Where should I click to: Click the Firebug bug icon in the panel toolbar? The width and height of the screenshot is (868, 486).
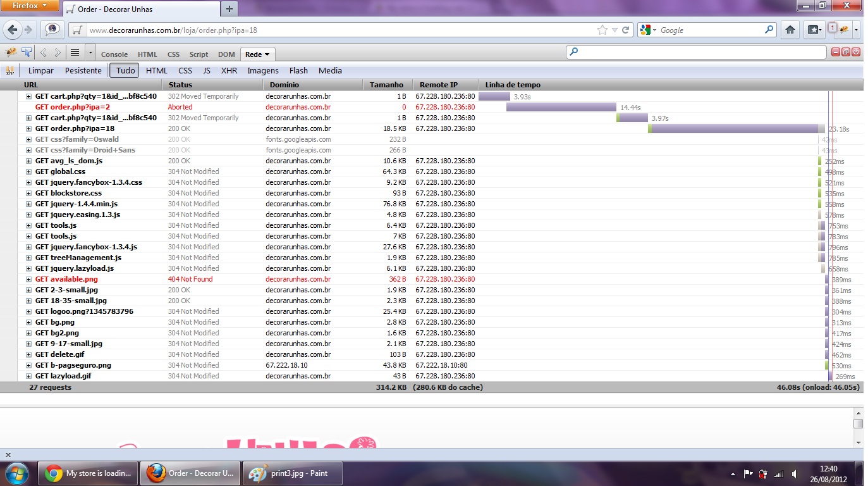point(10,53)
